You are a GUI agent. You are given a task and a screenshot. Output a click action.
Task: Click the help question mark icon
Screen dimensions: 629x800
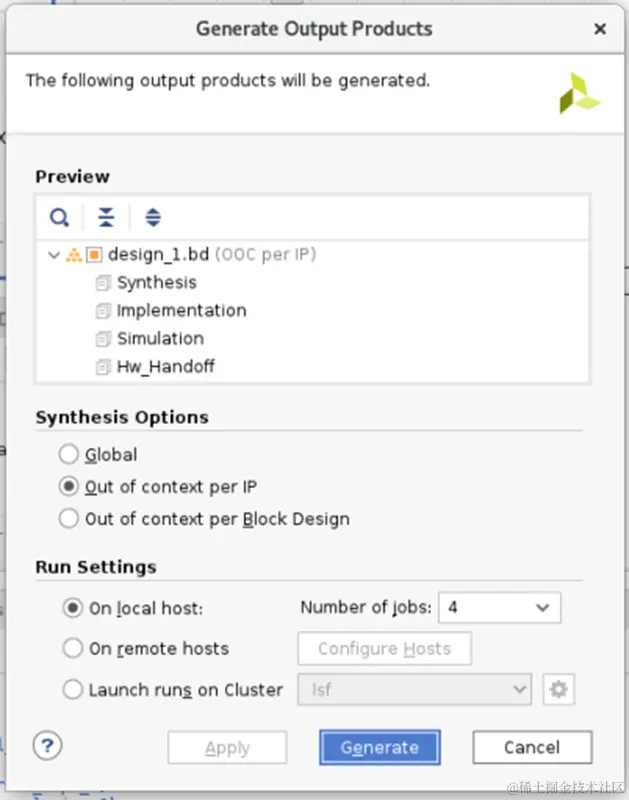pyautogui.click(x=48, y=745)
